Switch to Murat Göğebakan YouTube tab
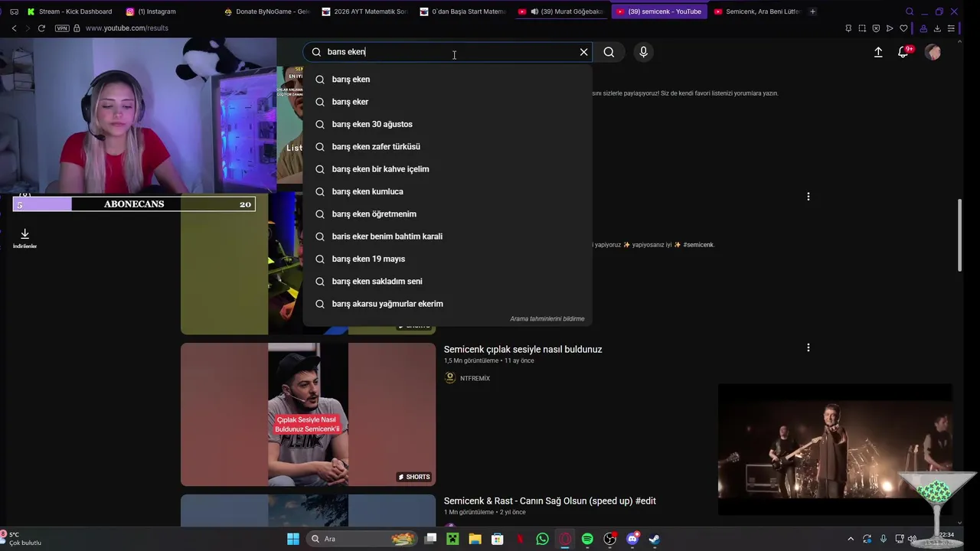This screenshot has height=551, width=980. pos(561,11)
